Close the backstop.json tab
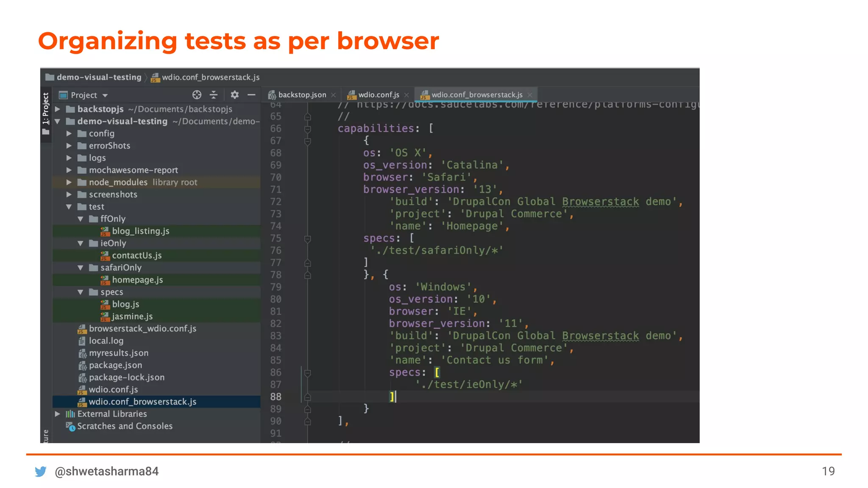This screenshot has height=488, width=868. (334, 95)
